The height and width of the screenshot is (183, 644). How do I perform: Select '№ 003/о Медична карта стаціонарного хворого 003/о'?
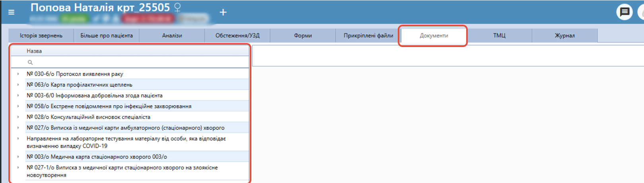coord(97,157)
